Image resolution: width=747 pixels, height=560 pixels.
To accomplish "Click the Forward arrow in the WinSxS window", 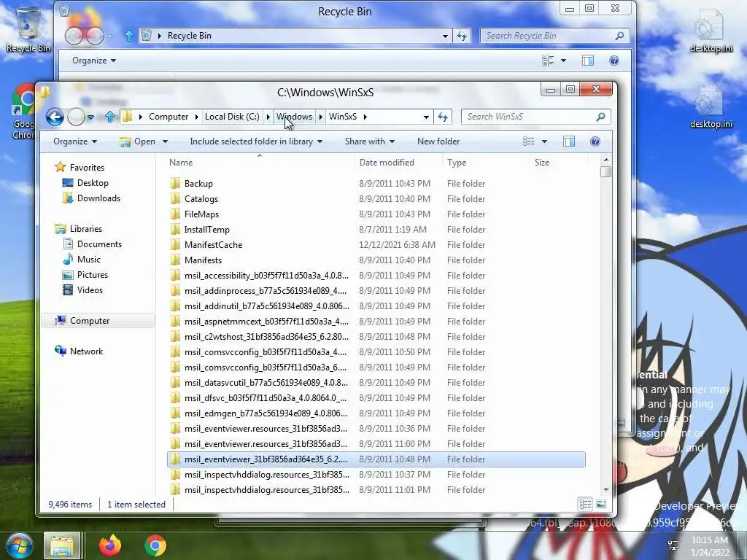I will pyautogui.click(x=76, y=117).
